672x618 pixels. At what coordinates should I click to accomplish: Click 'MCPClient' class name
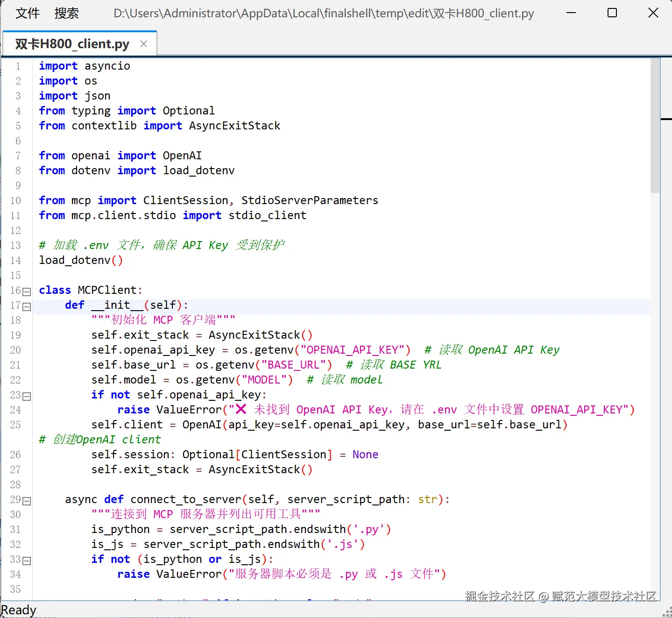point(108,290)
